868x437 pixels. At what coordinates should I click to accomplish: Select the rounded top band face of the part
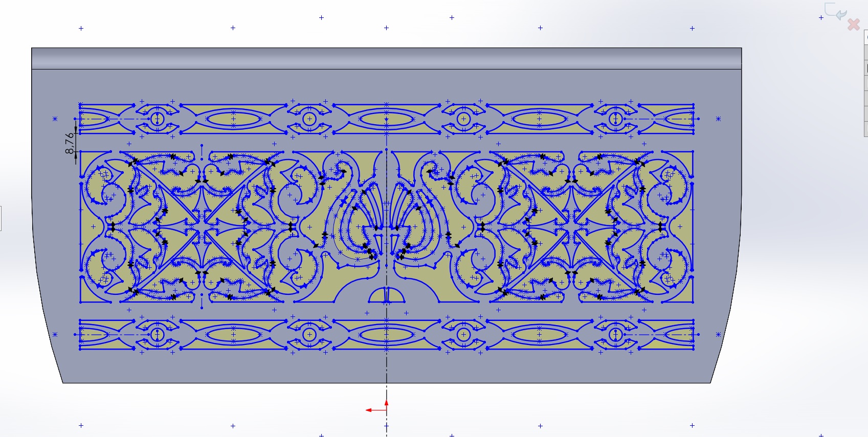[387, 58]
